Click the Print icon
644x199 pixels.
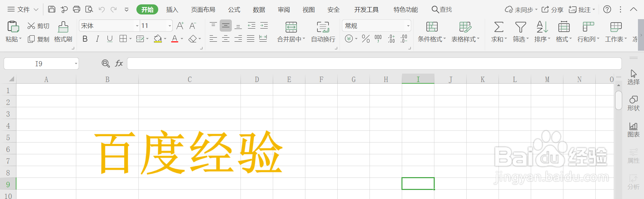77,9
